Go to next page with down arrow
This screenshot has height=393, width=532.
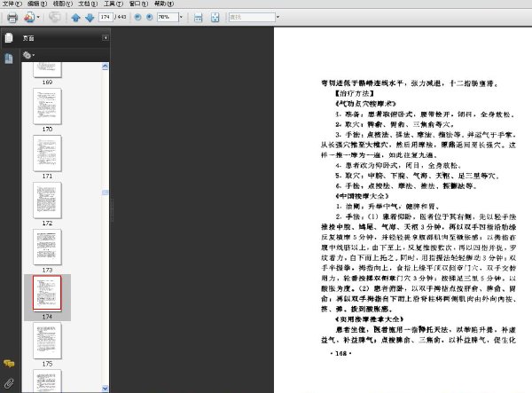click(x=90, y=18)
